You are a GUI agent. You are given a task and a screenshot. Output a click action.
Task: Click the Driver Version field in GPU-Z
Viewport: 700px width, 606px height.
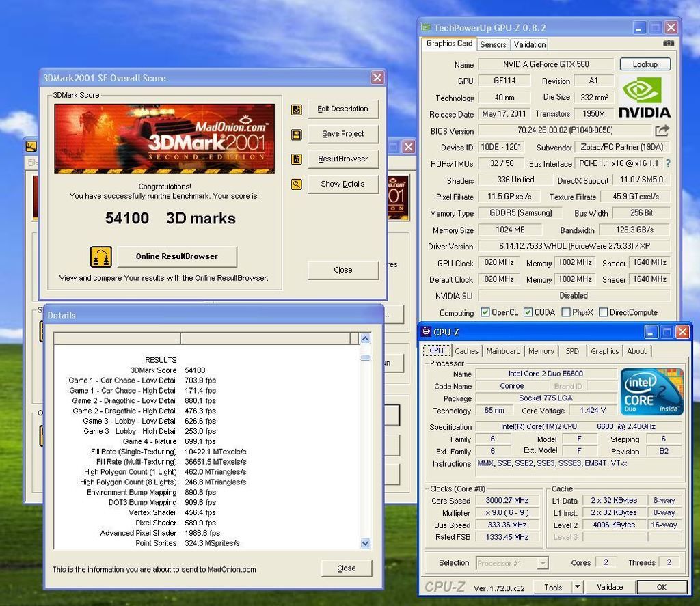pos(574,246)
